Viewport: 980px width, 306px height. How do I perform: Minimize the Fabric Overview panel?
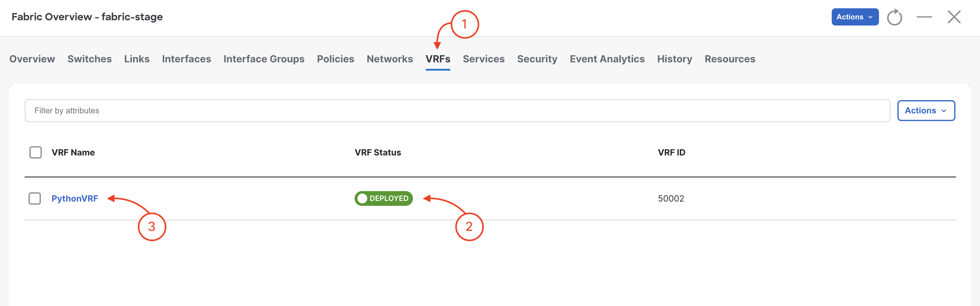[x=924, y=17]
